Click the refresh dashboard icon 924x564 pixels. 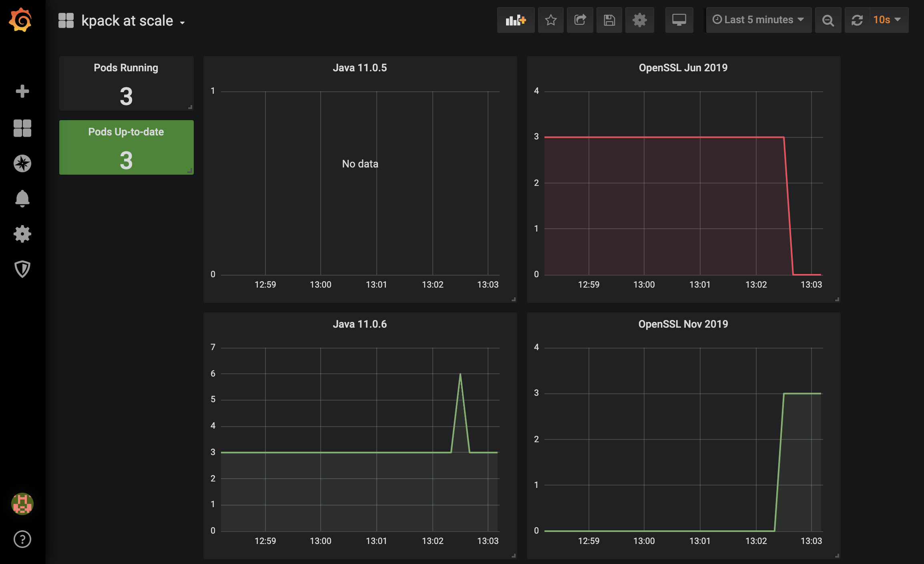[x=857, y=20]
